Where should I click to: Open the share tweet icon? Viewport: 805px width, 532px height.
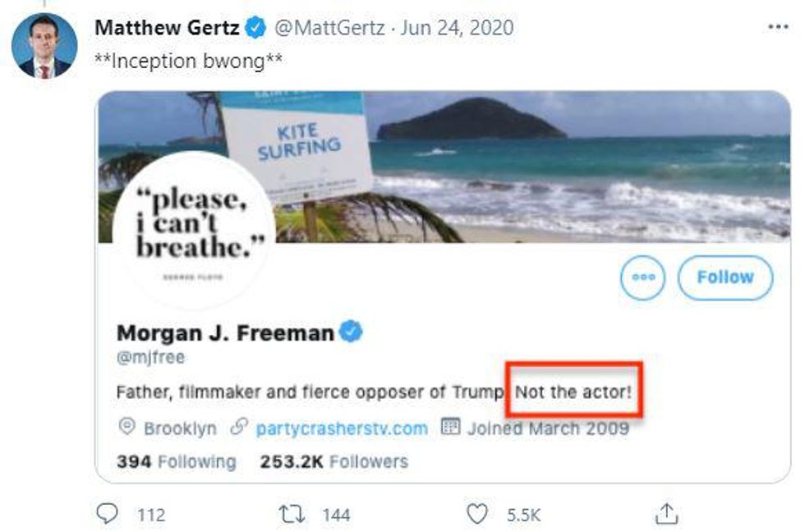click(665, 514)
